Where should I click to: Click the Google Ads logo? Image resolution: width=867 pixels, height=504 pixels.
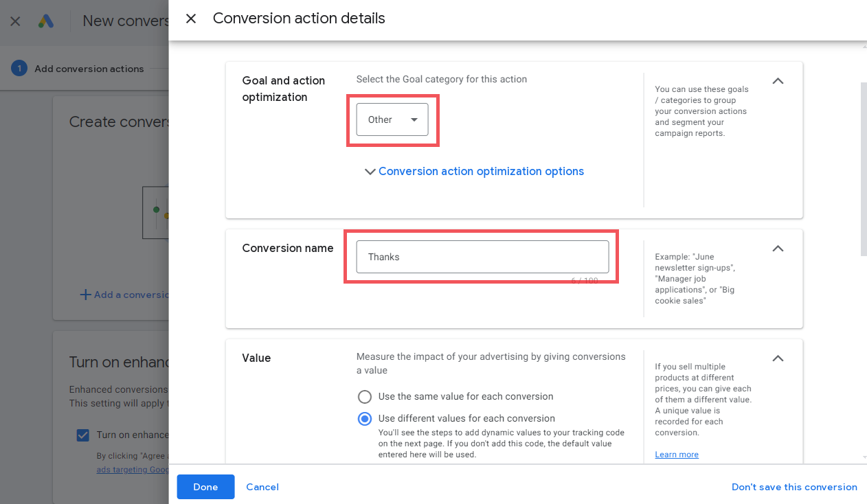(46, 21)
